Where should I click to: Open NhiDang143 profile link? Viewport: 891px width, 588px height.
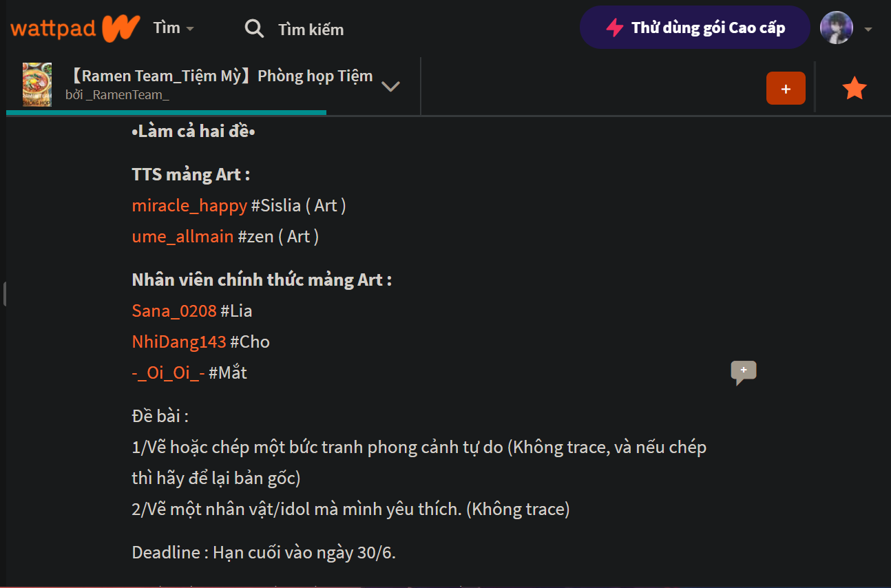(179, 342)
